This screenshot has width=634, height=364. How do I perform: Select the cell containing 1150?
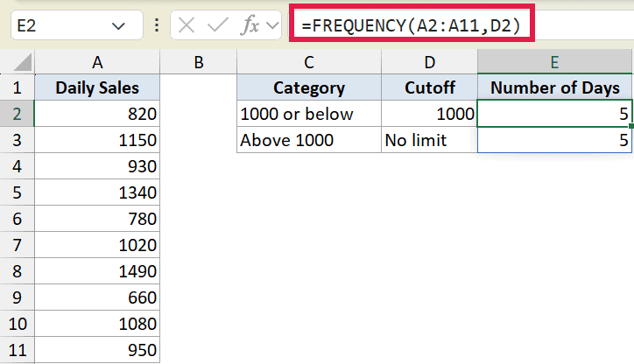[97, 140]
